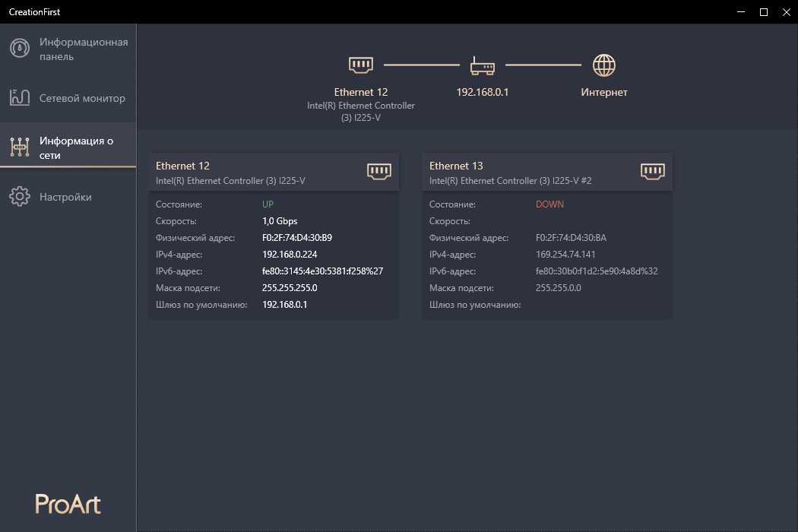Select Информация о сети menu item
Viewport: 798px width, 532px height.
(x=76, y=147)
